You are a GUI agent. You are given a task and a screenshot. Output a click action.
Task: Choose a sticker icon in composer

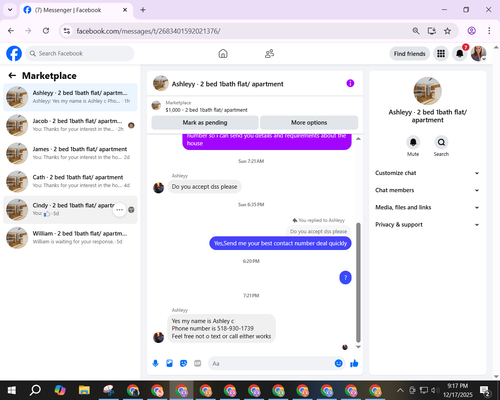[x=183, y=363]
